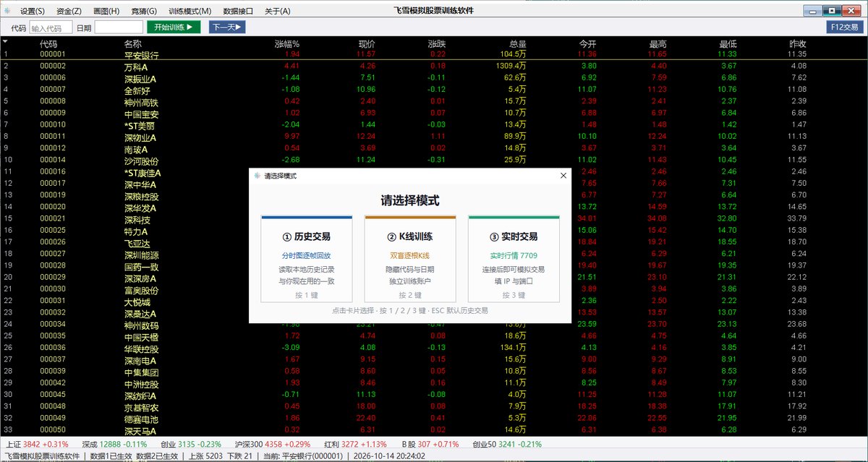
Task: Open the 竞猜(G) menu
Action: (144, 11)
